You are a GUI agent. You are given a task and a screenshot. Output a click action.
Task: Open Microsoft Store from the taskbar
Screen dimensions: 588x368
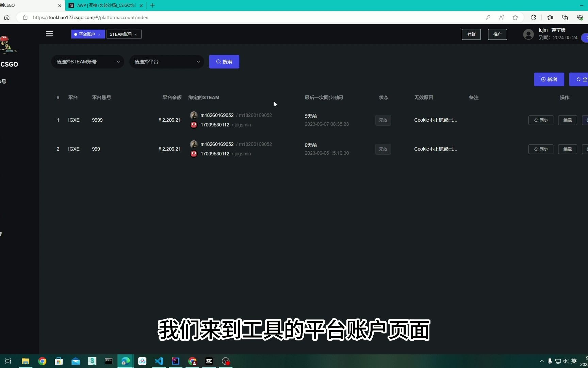59,361
